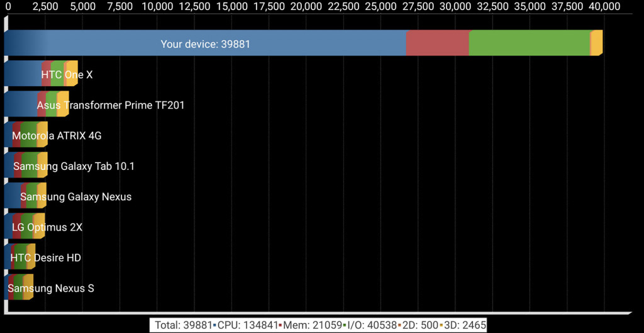Select the Asus Transformer Prime TF201 bar
Viewport: 644px width, 333px height.
coord(36,104)
